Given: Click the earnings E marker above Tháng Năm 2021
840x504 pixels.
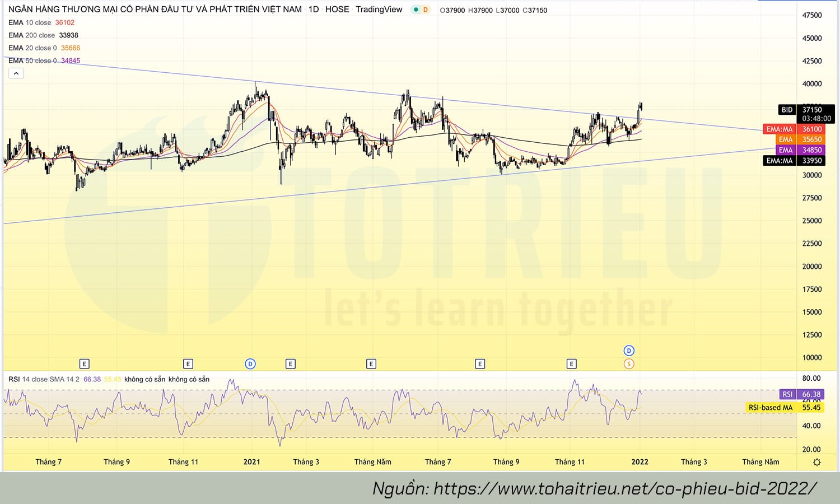Looking at the screenshot, I should click(371, 364).
